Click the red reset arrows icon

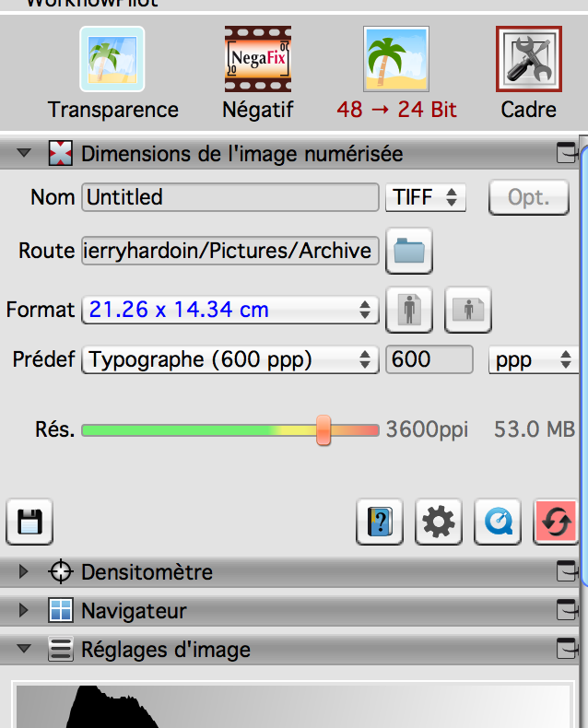(x=557, y=523)
